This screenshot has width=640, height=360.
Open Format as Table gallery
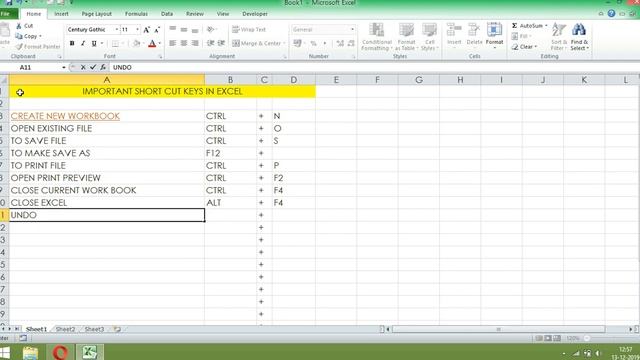click(x=406, y=37)
